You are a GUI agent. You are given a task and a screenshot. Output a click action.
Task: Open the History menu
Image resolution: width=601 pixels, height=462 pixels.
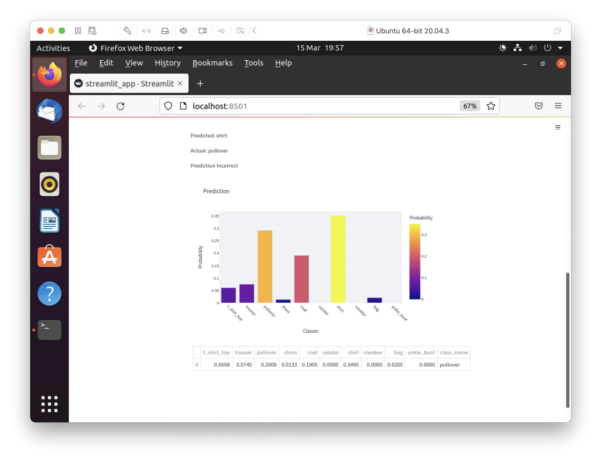point(168,63)
